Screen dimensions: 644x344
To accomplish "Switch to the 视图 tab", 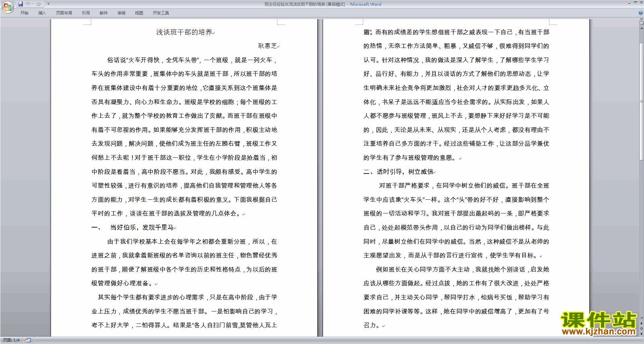I will click(x=139, y=13).
